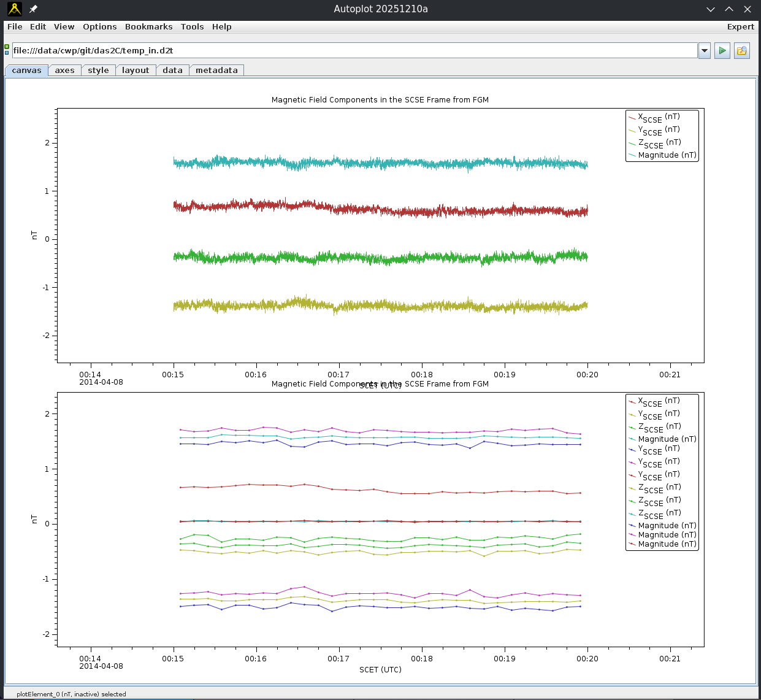Image resolution: width=761 pixels, height=700 pixels.
Task: Open the Bookmarks menu
Action: click(x=148, y=27)
